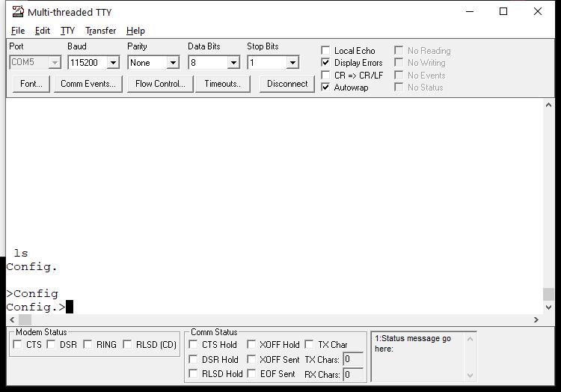
Task: Enable the Local Echo checkbox
Action: click(325, 51)
